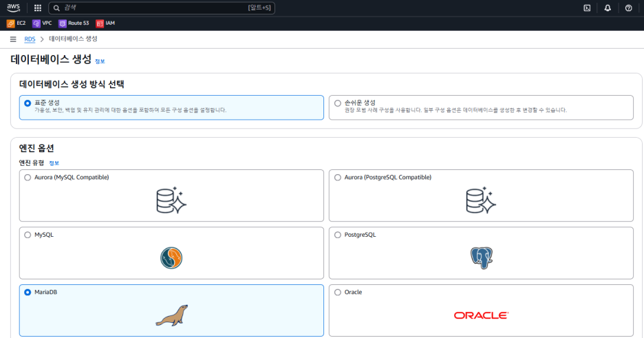Viewport: 644px width, 338px height.
Task: Click the Oracle logo
Action: tap(481, 315)
